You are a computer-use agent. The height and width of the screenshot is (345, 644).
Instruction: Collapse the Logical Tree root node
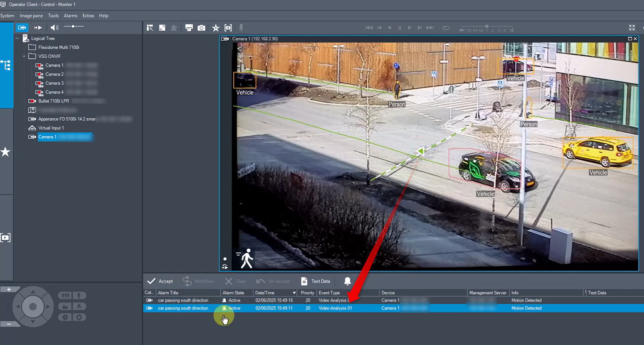click(17, 38)
